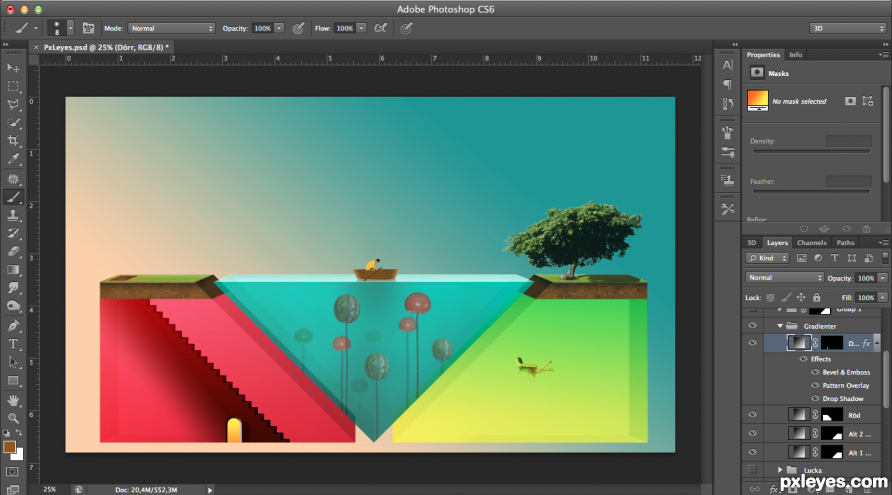Select the PxLeyes.psd document tab
Screen dimensions: 892x495
pyautogui.click(x=106, y=47)
